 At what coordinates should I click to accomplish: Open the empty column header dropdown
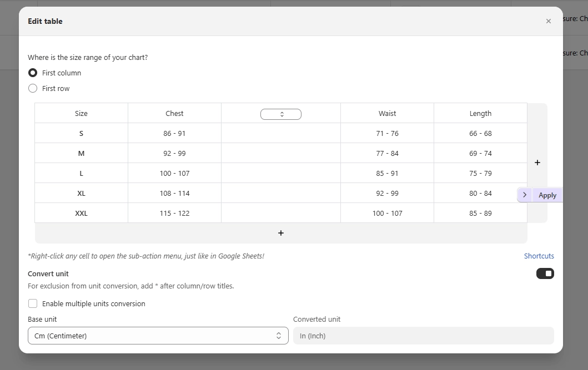coord(281,114)
